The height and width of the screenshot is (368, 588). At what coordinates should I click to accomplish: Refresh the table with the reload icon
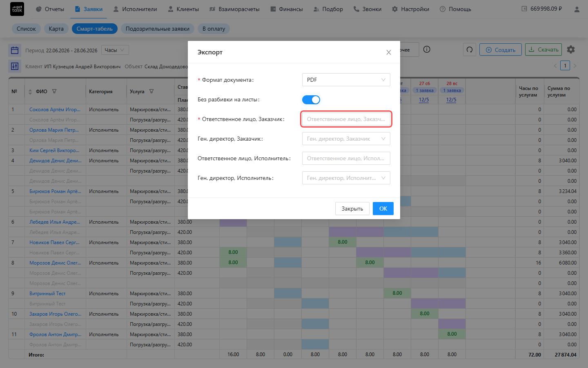pos(470,49)
